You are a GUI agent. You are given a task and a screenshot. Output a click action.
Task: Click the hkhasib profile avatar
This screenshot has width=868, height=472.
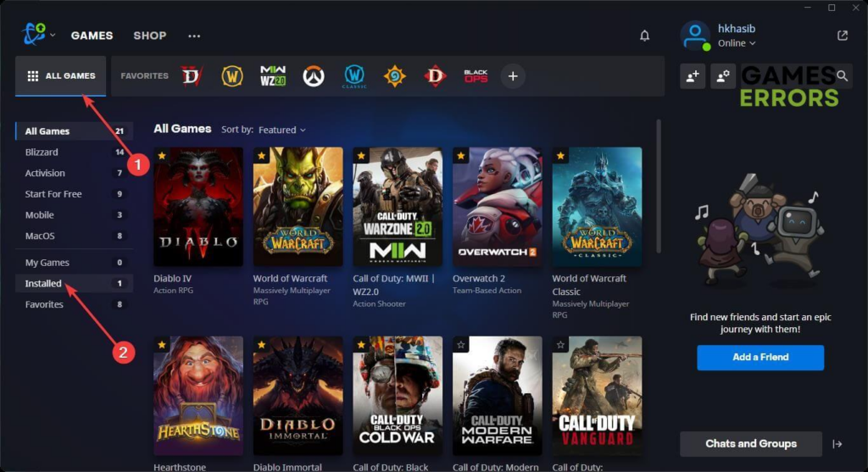(695, 36)
